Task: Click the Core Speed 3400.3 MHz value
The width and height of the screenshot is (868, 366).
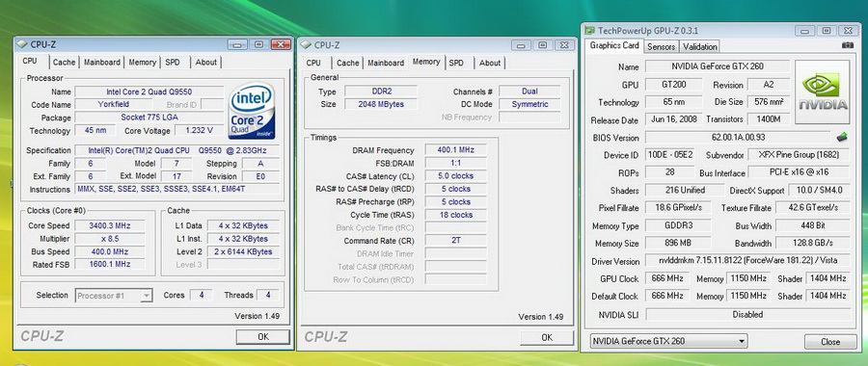Action: [x=110, y=225]
